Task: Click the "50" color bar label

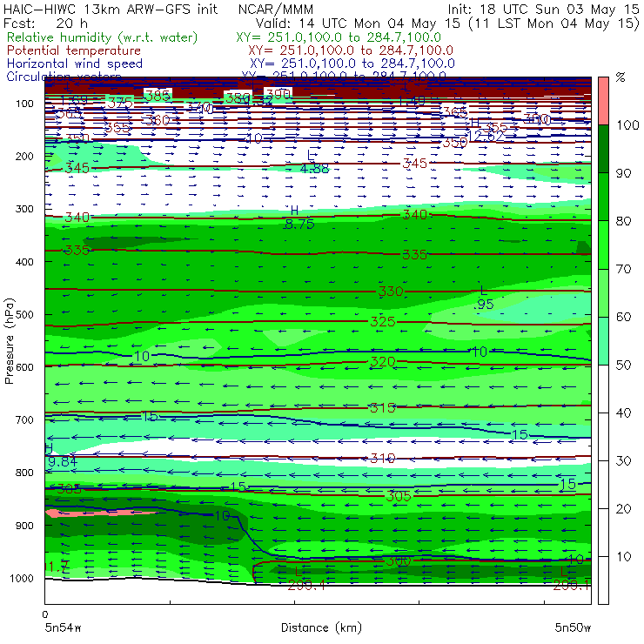Action: tap(623, 366)
